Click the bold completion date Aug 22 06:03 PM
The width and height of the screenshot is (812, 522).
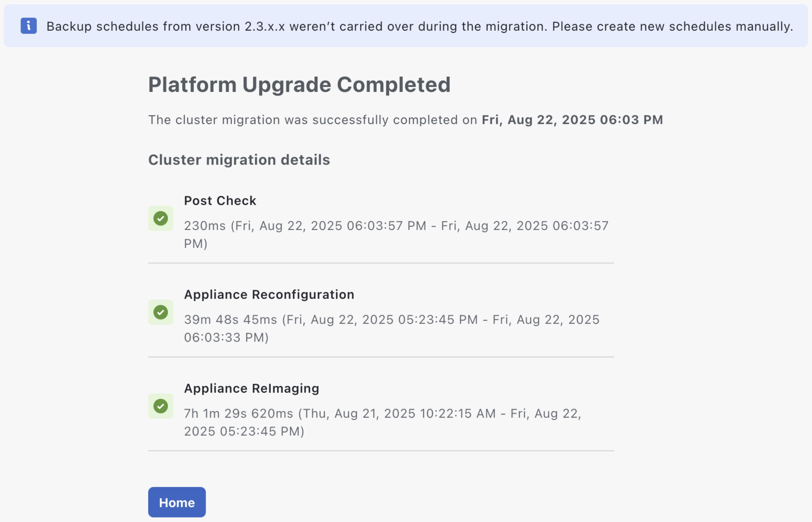pyautogui.click(x=572, y=120)
